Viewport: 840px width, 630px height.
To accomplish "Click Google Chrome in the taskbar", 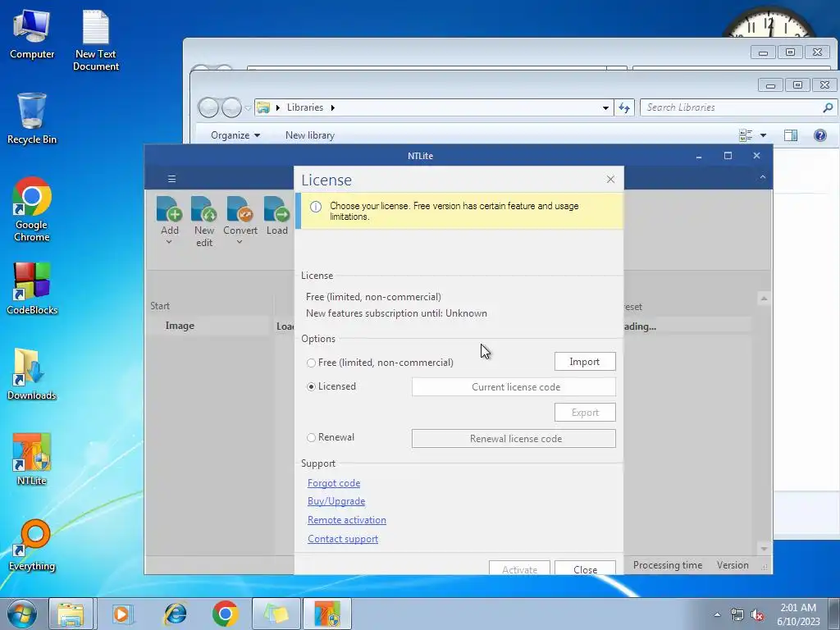I will (x=225, y=614).
